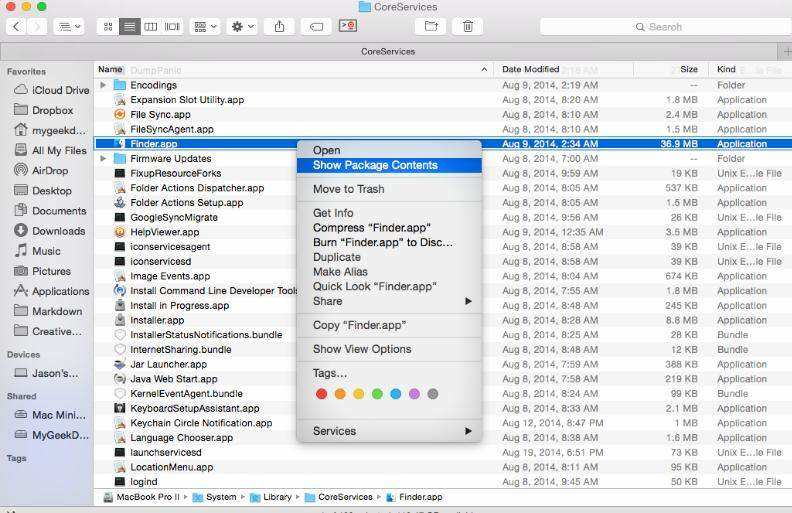Open Downloads in the sidebar
Screen dimensions: 792x513
50,231
